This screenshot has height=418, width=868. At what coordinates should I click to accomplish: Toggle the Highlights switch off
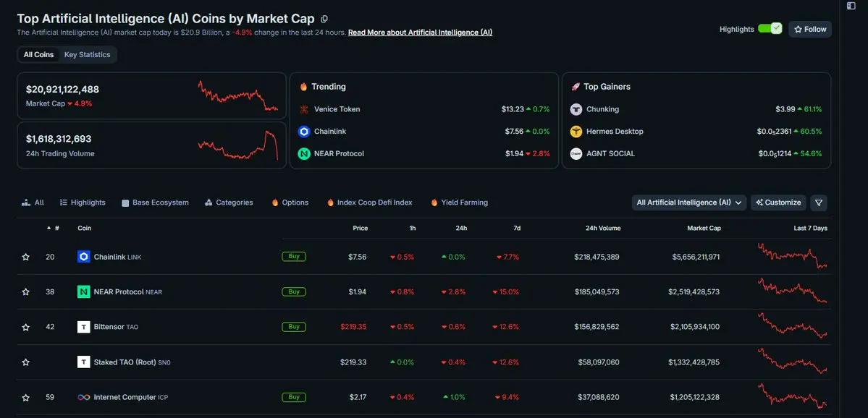tap(770, 29)
